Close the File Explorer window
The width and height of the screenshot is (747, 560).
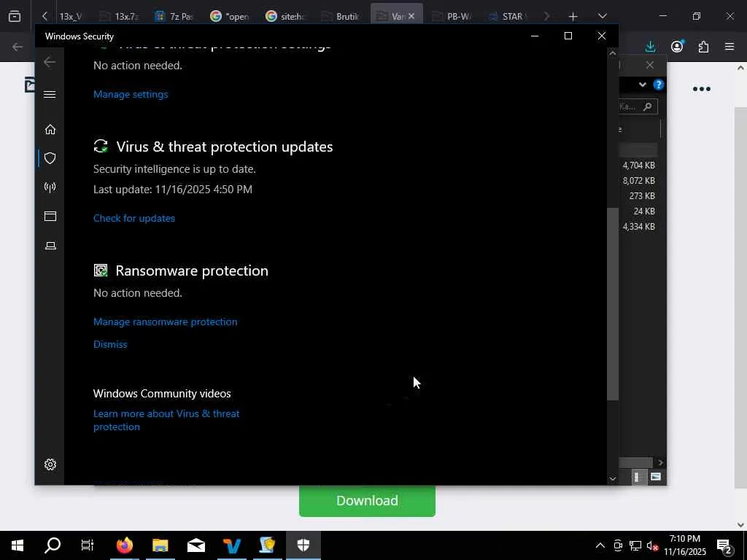[650, 65]
